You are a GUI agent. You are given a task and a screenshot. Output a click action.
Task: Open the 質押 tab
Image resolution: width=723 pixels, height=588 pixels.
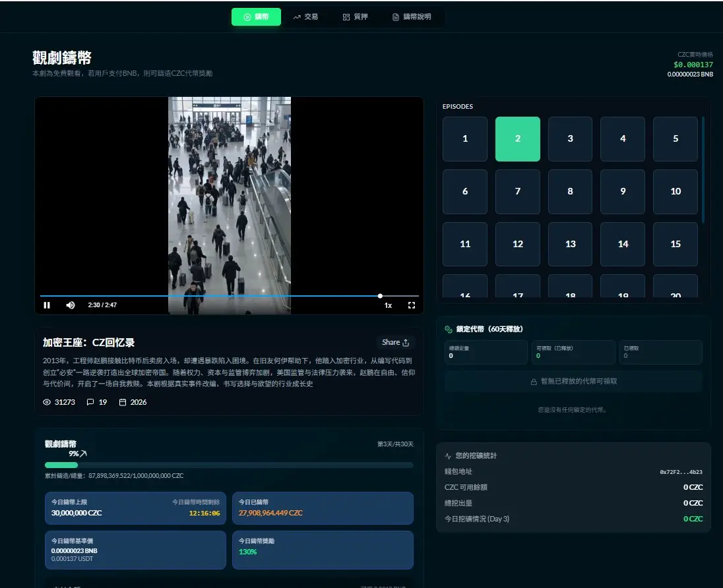point(355,17)
